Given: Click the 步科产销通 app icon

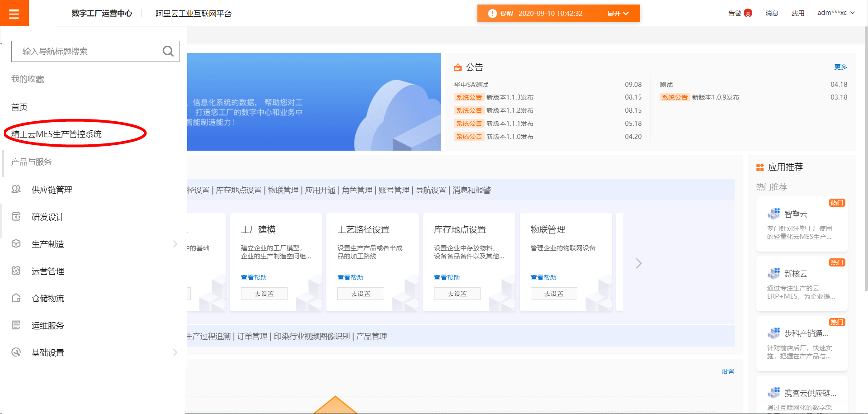Looking at the screenshot, I should [x=774, y=333].
